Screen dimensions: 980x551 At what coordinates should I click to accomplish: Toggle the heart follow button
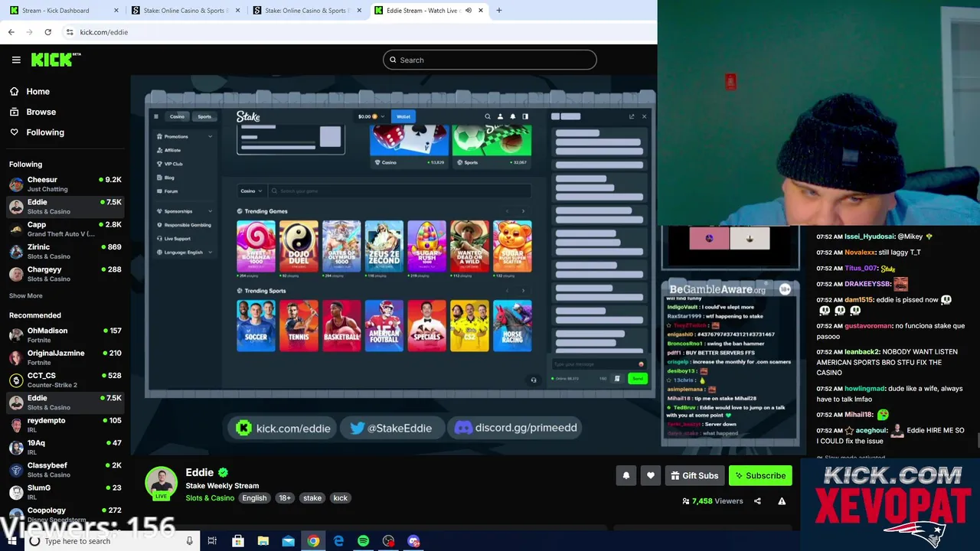click(651, 475)
